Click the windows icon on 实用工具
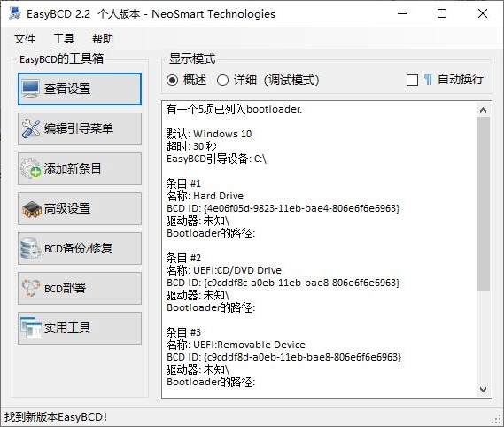The width and height of the screenshot is (504, 427). (x=31, y=327)
